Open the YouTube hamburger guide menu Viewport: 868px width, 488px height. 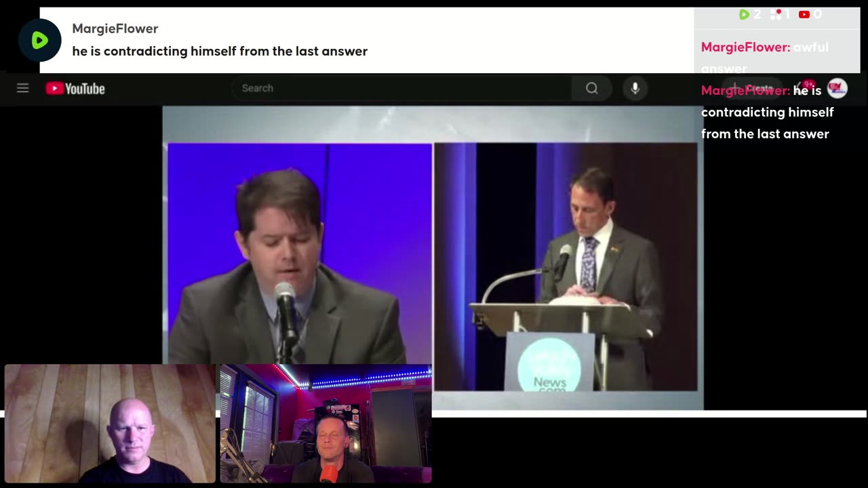click(22, 88)
